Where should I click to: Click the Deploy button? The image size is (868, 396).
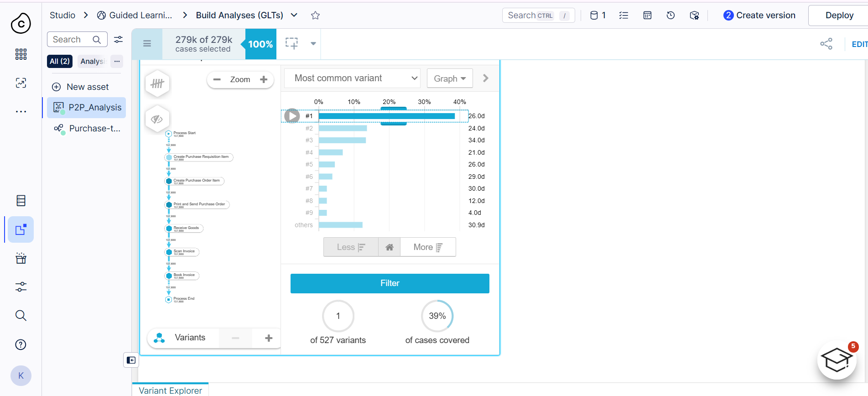(839, 16)
